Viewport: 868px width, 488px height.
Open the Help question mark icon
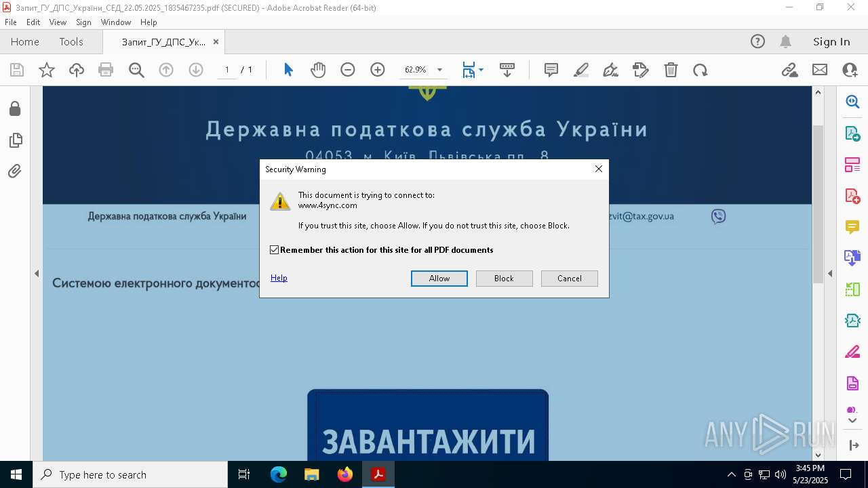(757, 41)
